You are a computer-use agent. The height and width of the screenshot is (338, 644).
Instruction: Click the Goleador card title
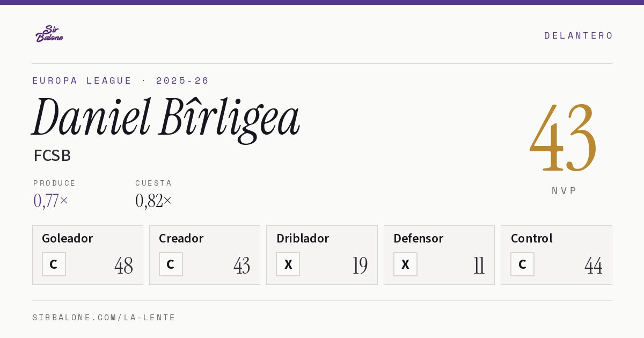point(68,238)
